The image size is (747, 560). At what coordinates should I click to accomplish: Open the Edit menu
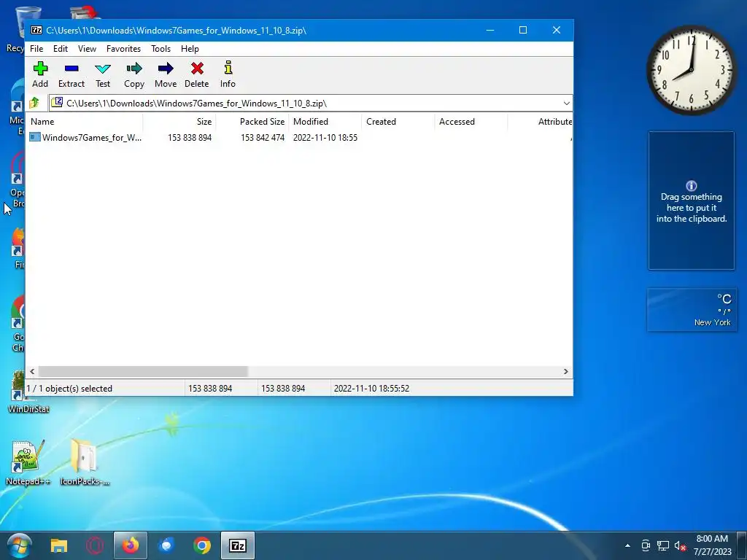click(61, 49)
